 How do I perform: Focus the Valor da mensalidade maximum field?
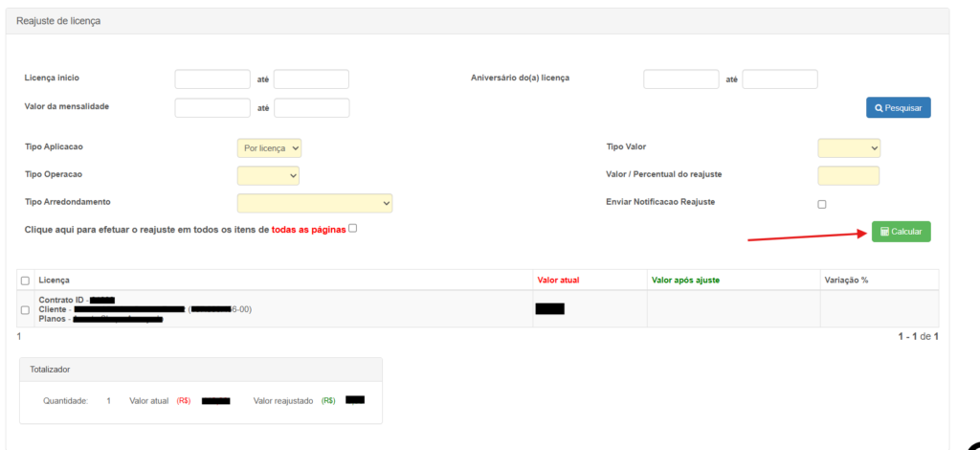311,108
